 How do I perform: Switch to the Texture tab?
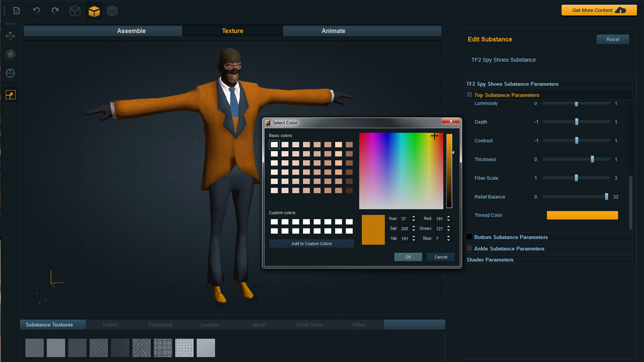point(232,31)
